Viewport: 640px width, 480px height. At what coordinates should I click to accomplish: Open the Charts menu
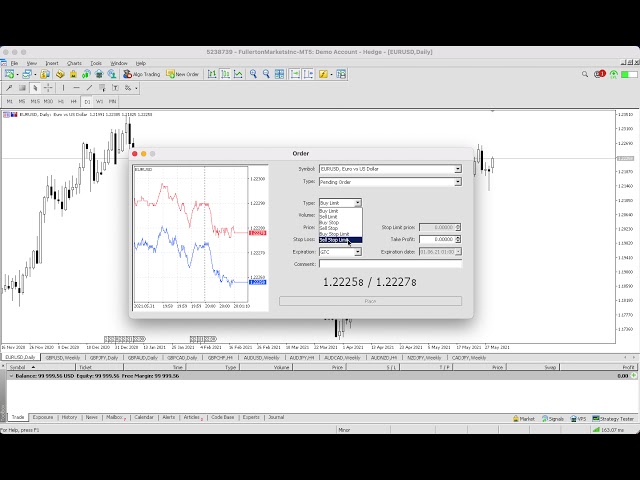(74, 63)
